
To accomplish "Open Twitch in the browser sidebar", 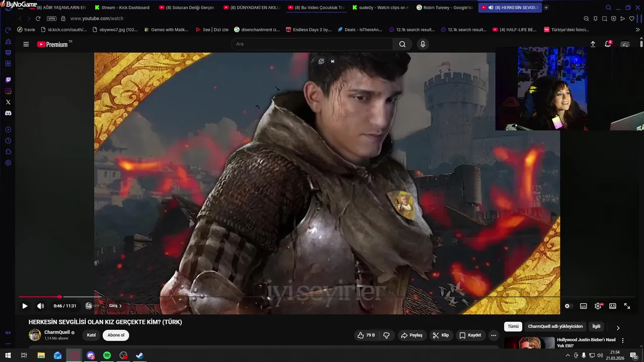I will click(x=8, y=80).
